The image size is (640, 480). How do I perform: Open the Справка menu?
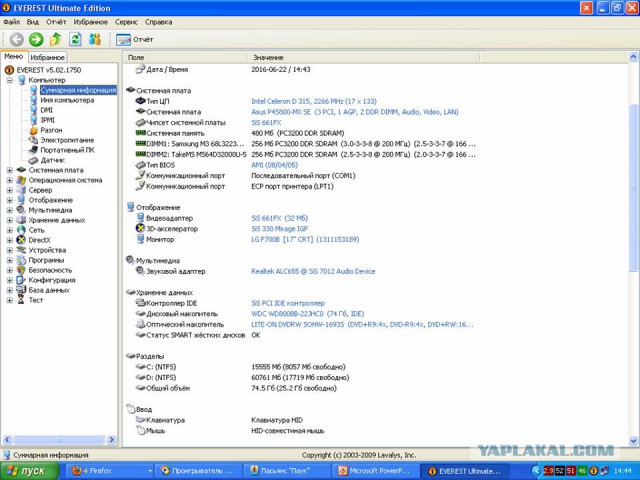(x=158, y=22)
